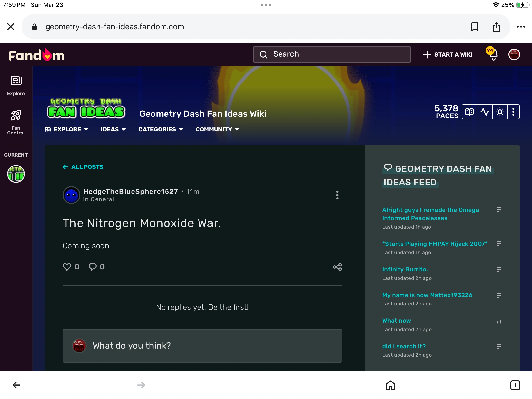
Task: Click START A WIKI button
Action: pyautogui.click(x=448, y=55)
